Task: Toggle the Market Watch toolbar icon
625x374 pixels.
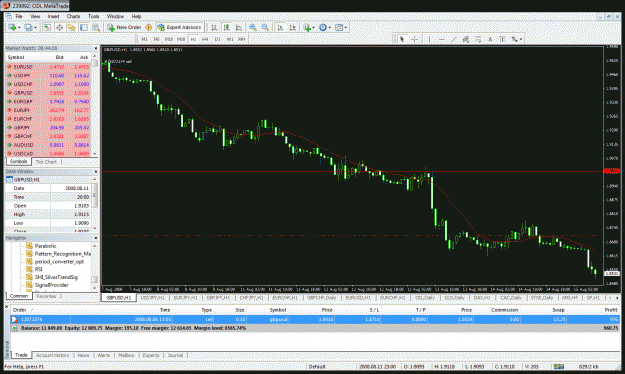Action: tap(47, 27)
